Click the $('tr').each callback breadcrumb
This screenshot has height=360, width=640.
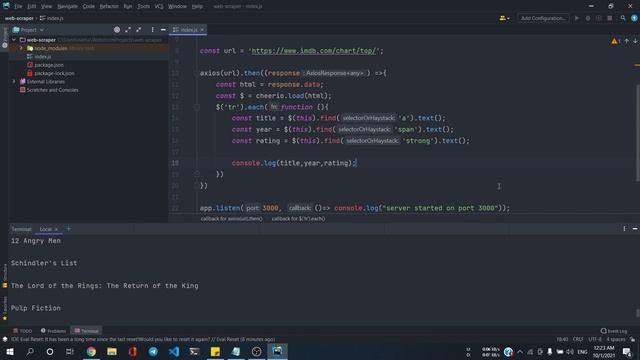298,219
